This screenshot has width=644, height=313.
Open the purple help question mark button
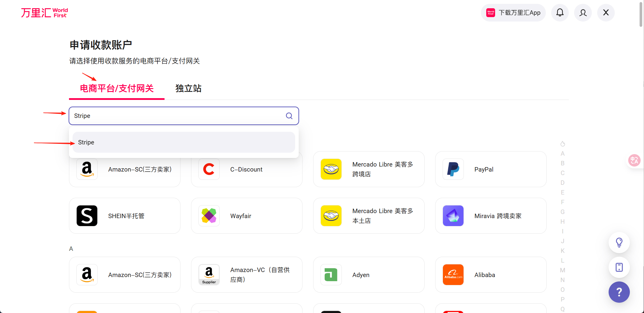click(x=619, y=292)
